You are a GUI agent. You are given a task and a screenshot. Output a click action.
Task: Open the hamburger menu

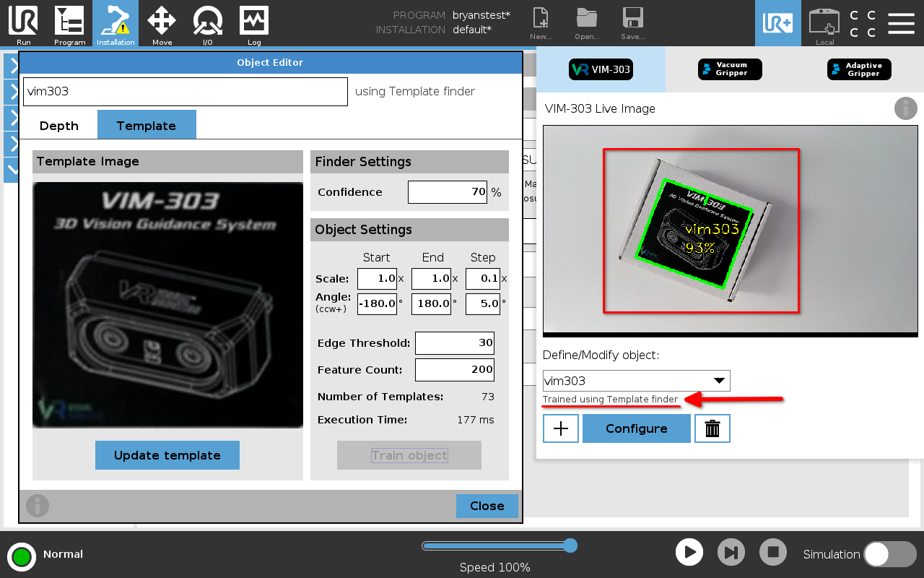click(x=901, y=23)
